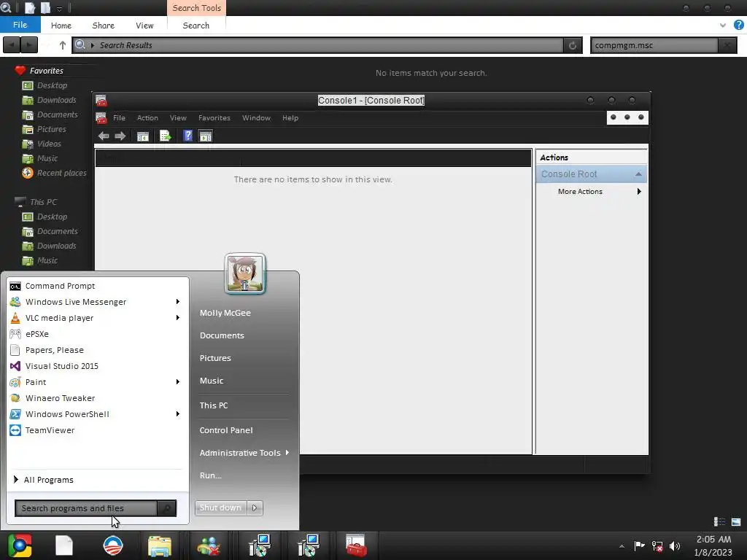Click the ePSXe gamepad icon
Viewport: 747px width, 560px height.
coord(15,334)
